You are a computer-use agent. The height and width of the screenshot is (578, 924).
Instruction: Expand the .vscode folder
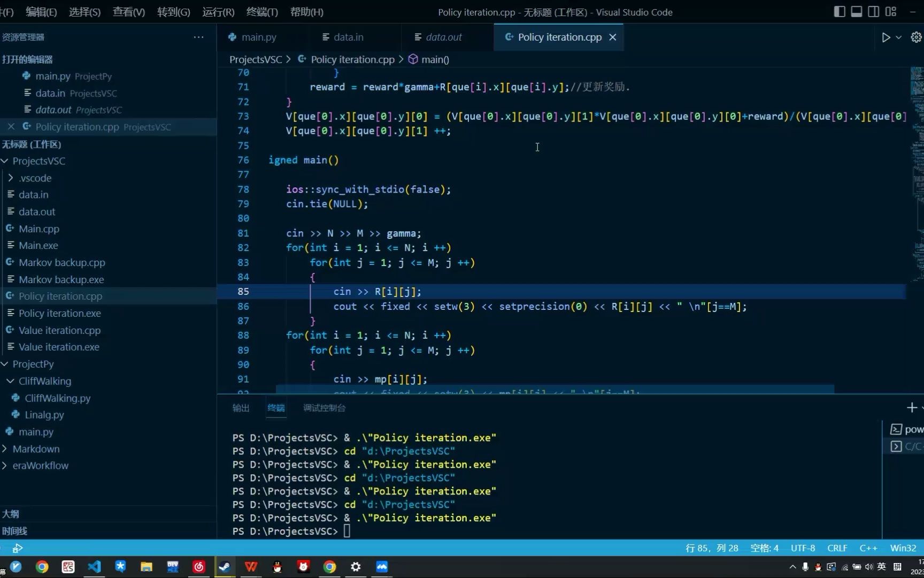(35, 178)
